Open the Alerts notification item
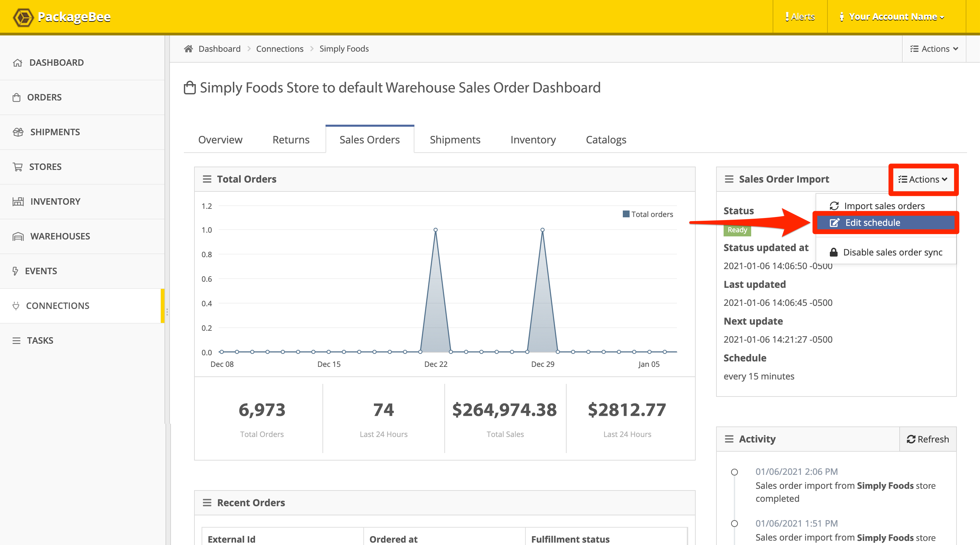 pyautogui.click(x=800, y=17)
